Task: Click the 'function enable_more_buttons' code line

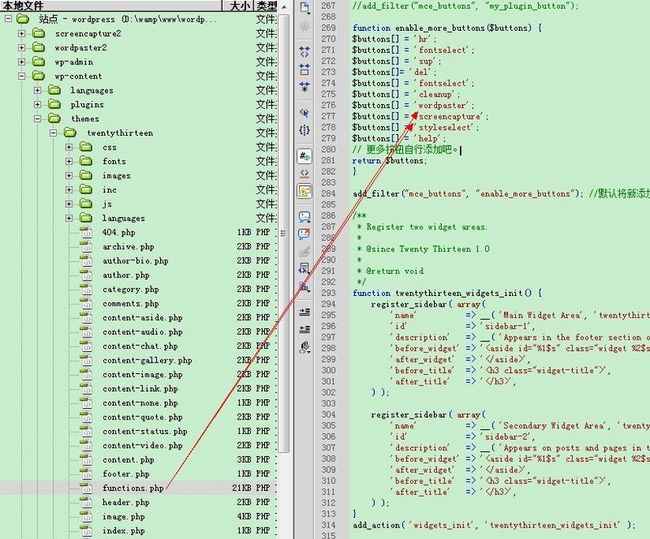Action: pos(447,28)
